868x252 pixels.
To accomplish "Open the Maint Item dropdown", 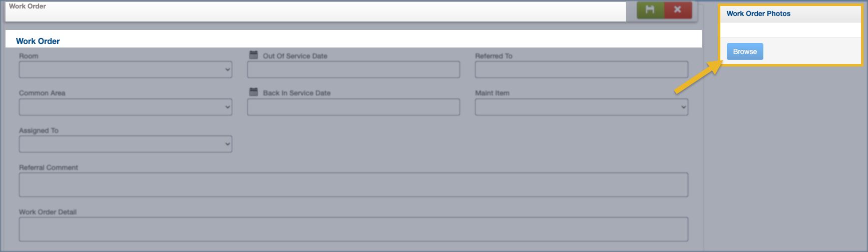I will [x=581, y=107].
